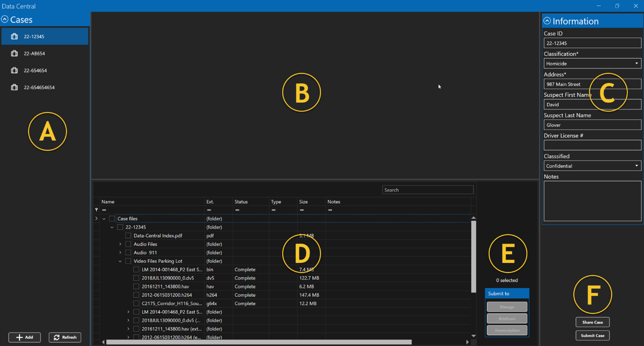Image resolution: width=644 pixels, height=346 pixels.
Task: Click the Address field containing 987 Main Street
Action: click(592, 84)
